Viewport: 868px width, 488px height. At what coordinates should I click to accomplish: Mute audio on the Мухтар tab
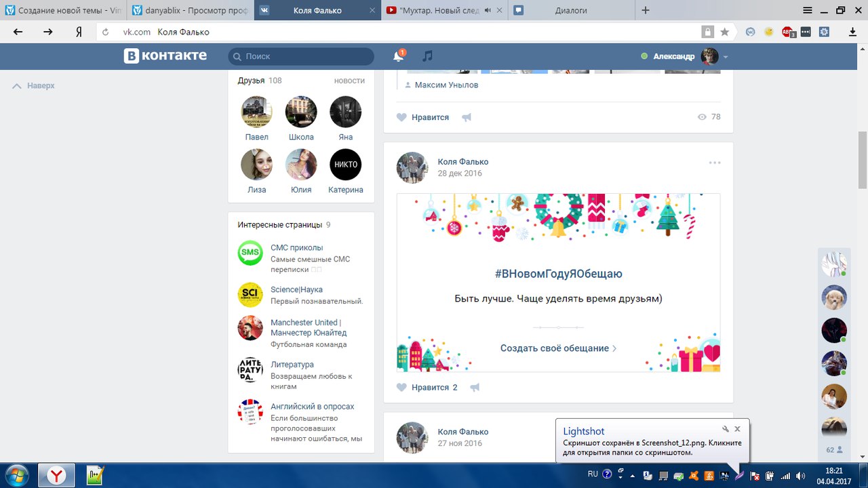[488, 10]
